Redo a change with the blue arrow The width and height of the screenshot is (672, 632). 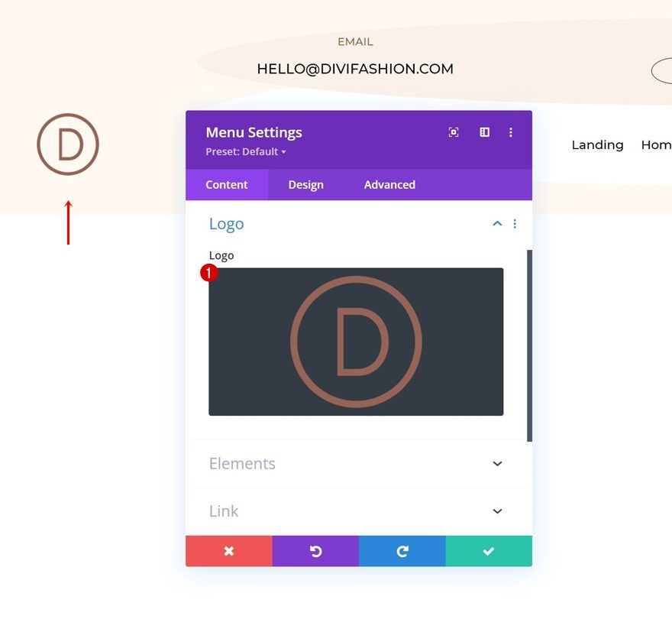402,550
